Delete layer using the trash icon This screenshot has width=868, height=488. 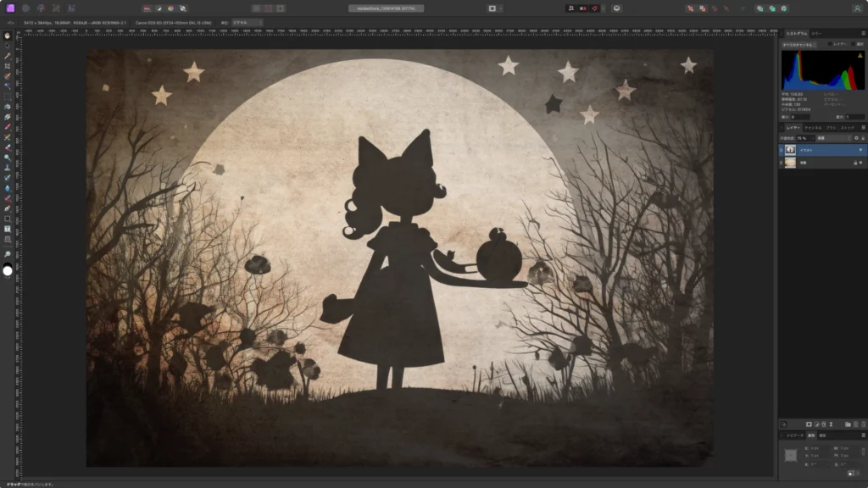pyautogui.click(x=863, y=424)
